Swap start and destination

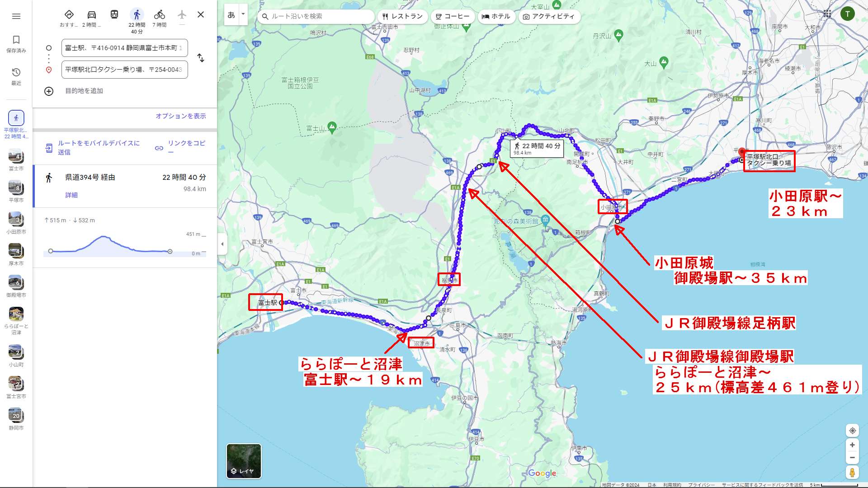(x=201, y=58)
